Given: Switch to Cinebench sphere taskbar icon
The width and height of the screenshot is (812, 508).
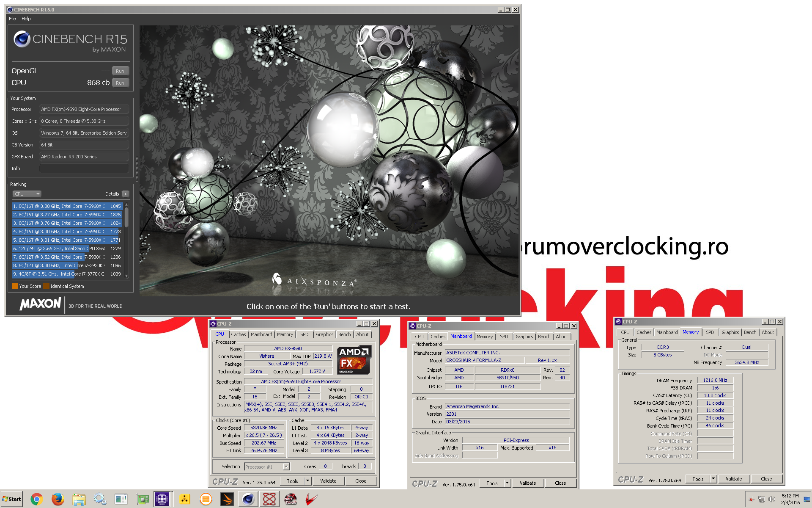Looking at the screenshot, I should [x=248, y=500].
